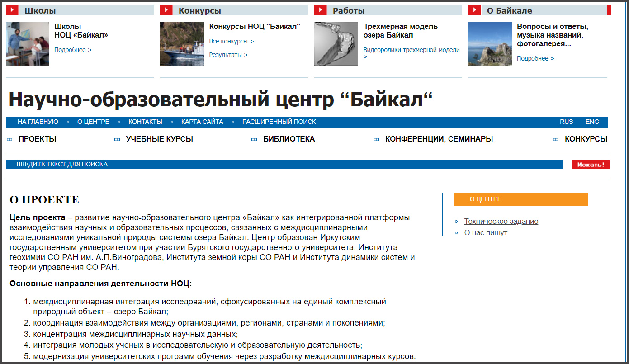Click the О Байкале section heading
The width and height of the screenshot is (629, 364).
510,10
